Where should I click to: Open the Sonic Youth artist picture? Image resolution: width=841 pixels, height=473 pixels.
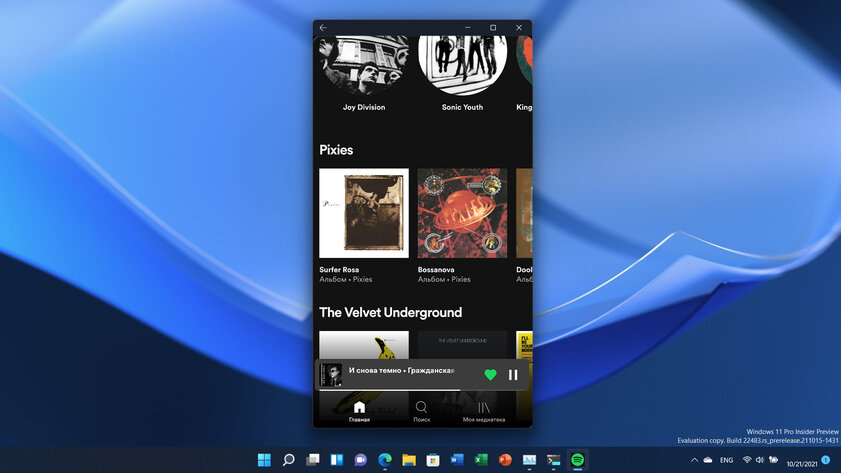pos(462,63)
